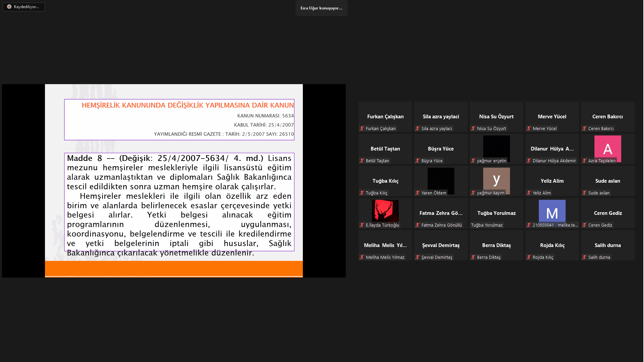Select Merve Yücel participant tile
The image size is (644, 362).
(x=552, y=117)
